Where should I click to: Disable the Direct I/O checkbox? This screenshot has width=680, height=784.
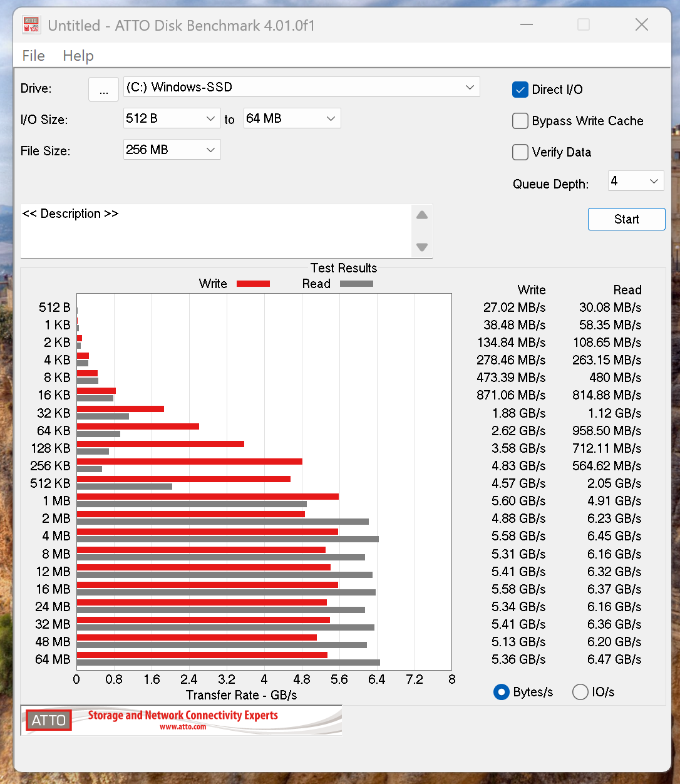tap(520, 90)
